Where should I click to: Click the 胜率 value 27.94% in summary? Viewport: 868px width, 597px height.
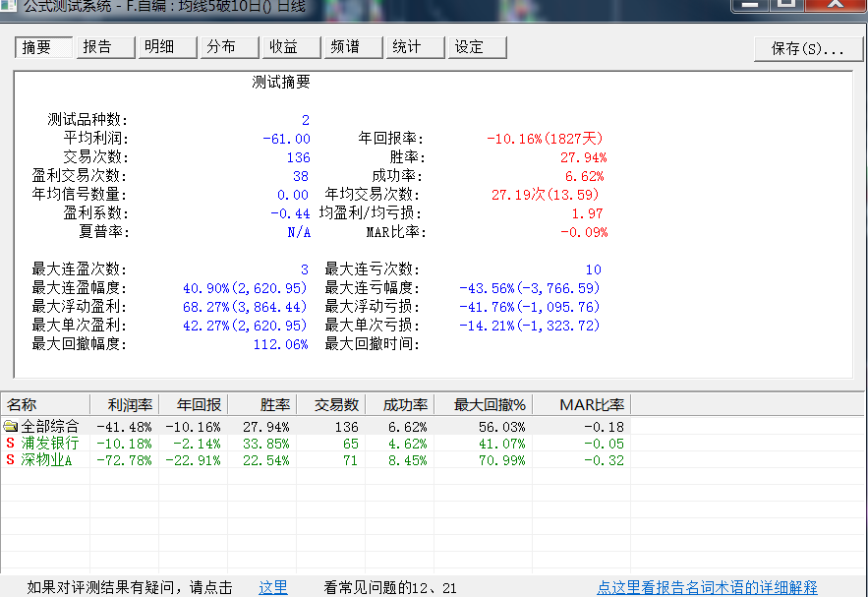(x=584, y=157)
